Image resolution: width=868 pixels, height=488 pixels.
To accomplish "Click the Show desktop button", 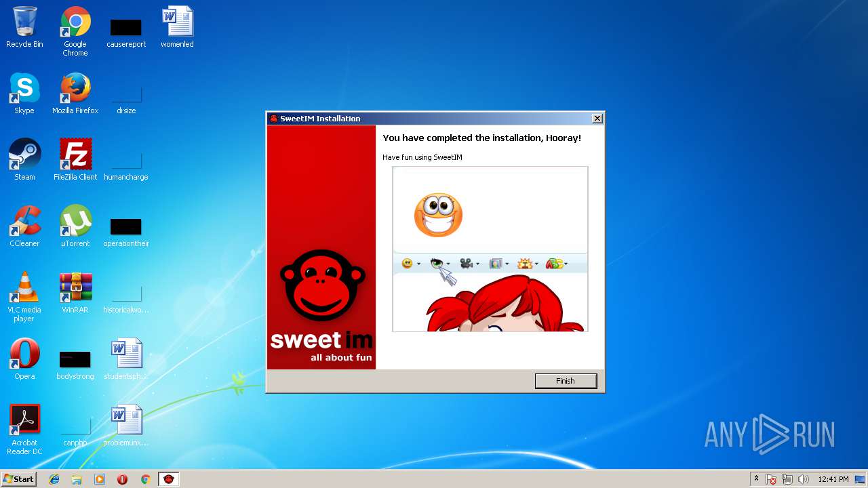I will 861,479.
